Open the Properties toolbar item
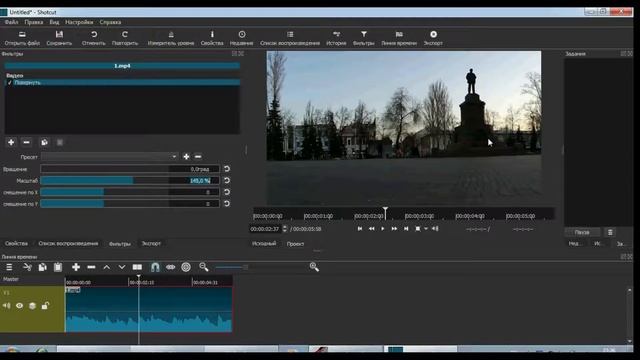 click(212, 38)
